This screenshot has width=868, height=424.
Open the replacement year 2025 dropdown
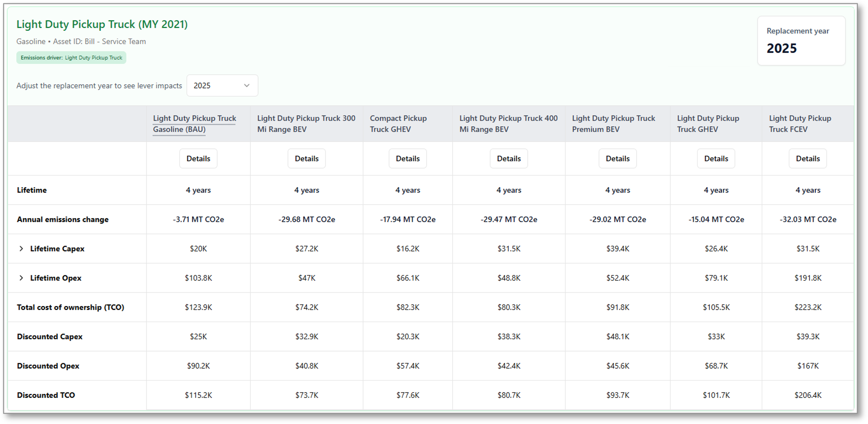[222, 85]
